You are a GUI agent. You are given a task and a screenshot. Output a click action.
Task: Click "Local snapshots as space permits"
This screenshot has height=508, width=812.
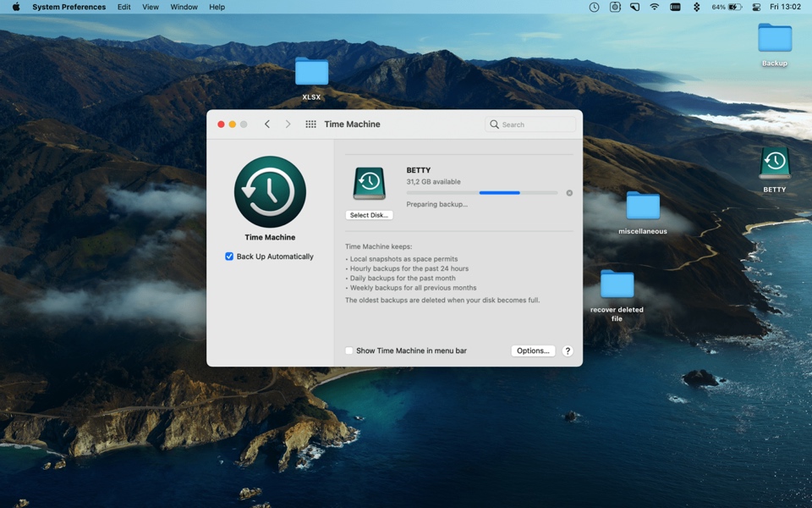404,259
